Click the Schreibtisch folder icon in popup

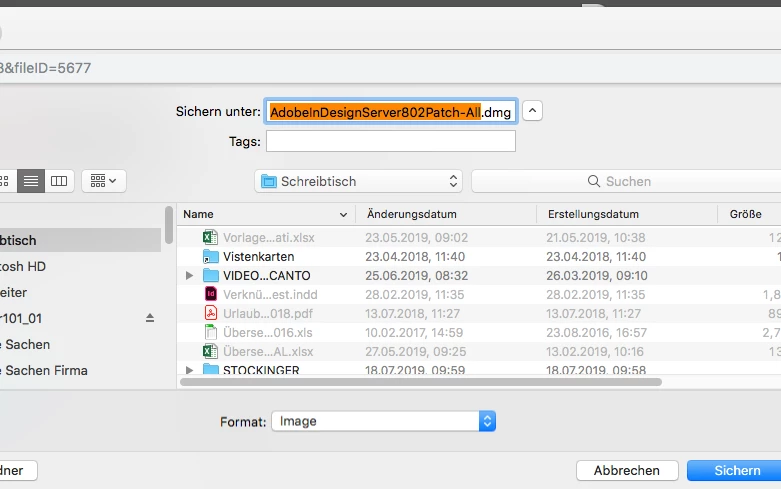coord(269,181)
